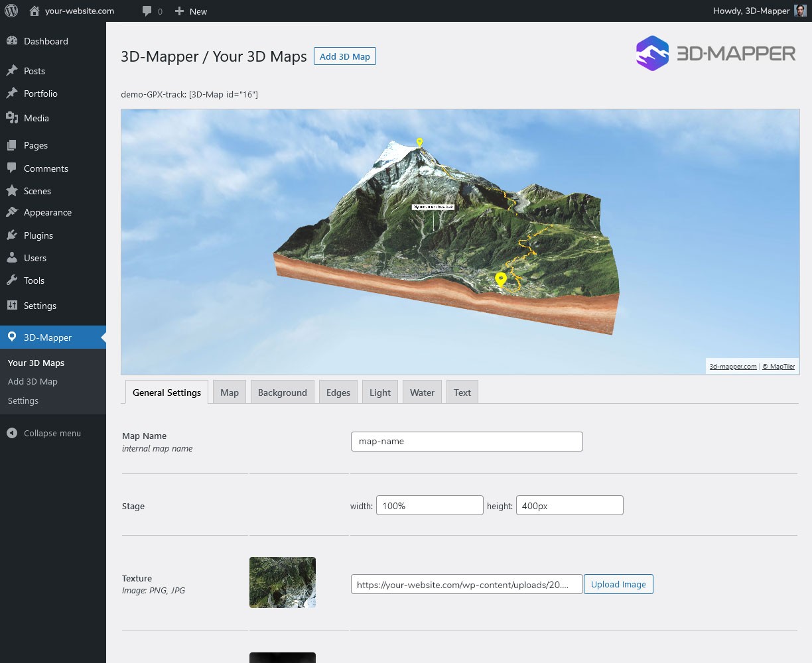Click the 3D-Mapper logo at top right
This screenshot has width=812, height=663.
[x=715, y=53]
